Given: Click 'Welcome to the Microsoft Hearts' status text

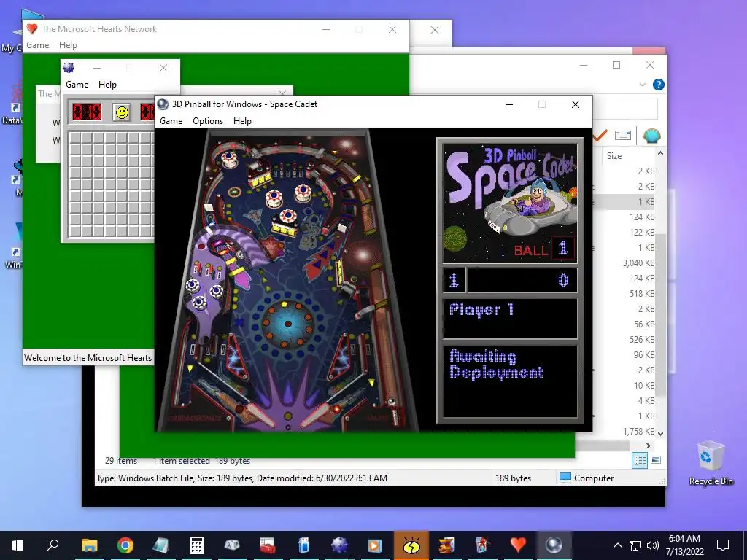Looking at the screenshot, I should point(88,357).
